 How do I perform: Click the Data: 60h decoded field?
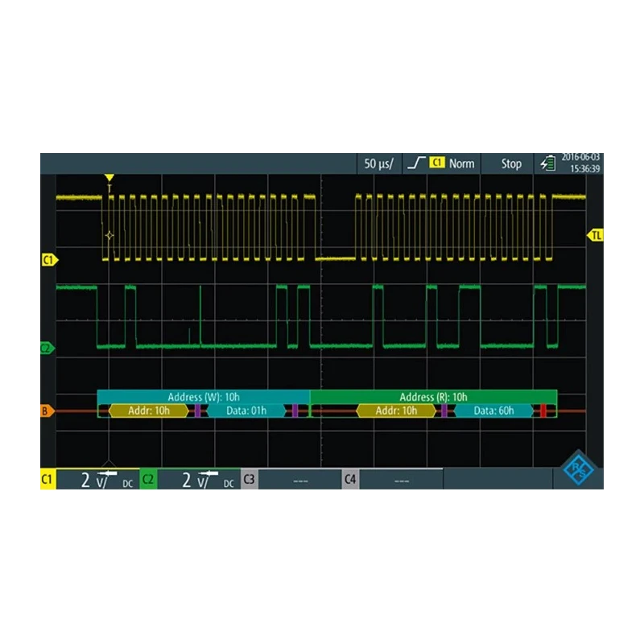point(493,411)
